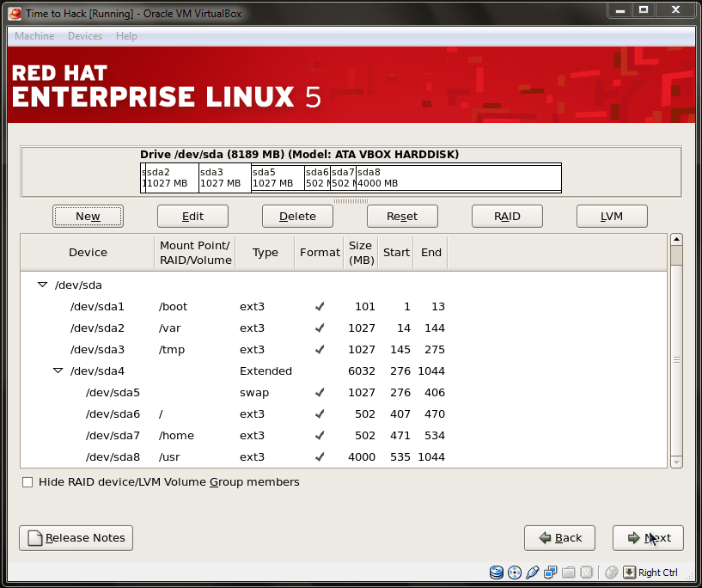This screenshot has height=588, width=702.
Task: Click the partition list scrollbar down arrow
Action: pos(676,462)
